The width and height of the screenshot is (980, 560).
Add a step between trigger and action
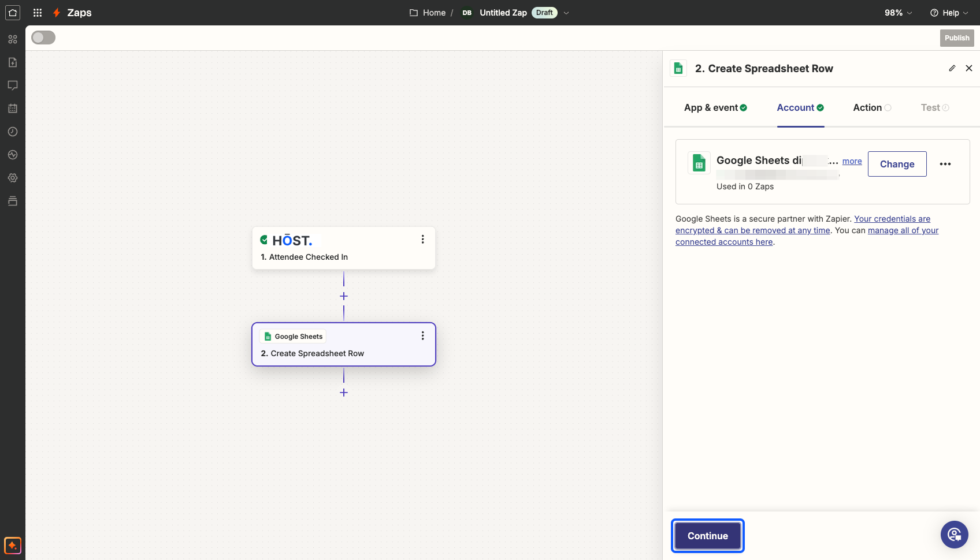pos(344,296)
